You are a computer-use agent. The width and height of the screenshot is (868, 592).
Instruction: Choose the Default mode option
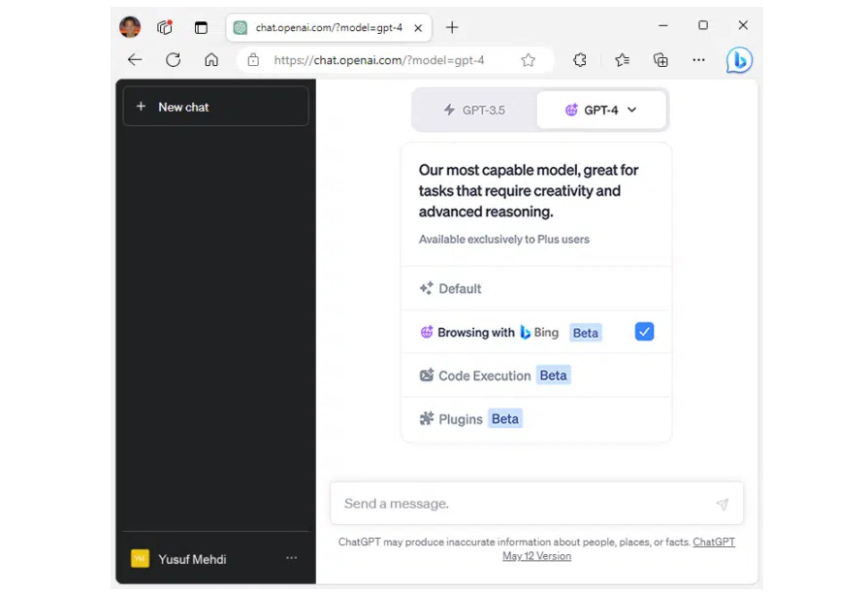click(536, 288)
